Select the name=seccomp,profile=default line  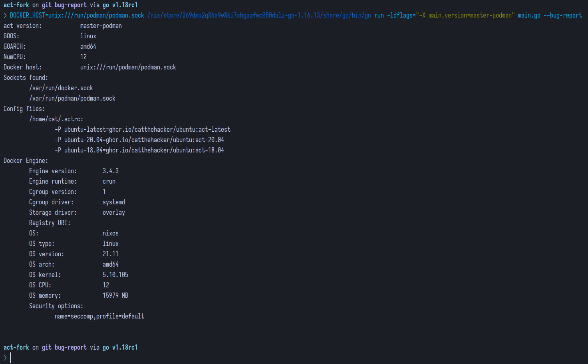[99, 317]
